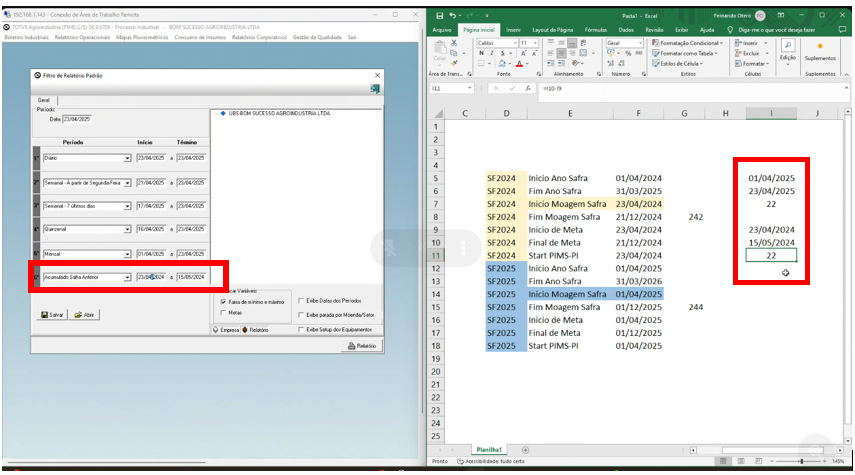Save the Excel workbook using the quick-access disk icon

439,16
